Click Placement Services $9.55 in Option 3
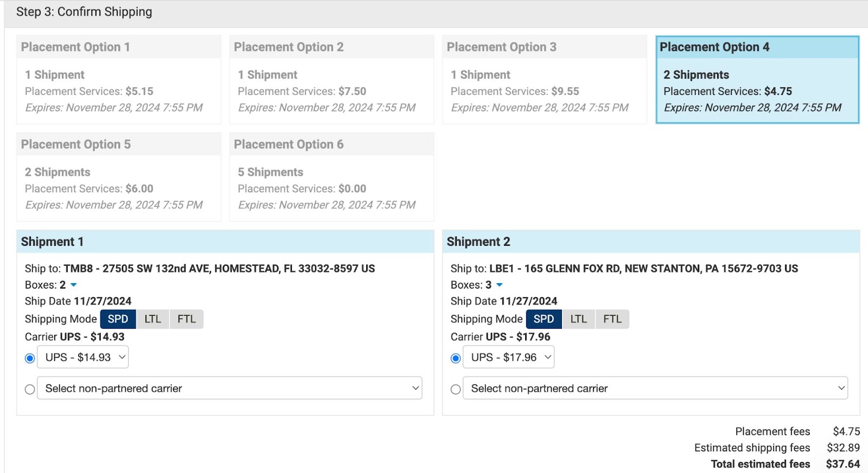Image resolution: width=868 pixels, height=473 pixels. click(515, 92)
